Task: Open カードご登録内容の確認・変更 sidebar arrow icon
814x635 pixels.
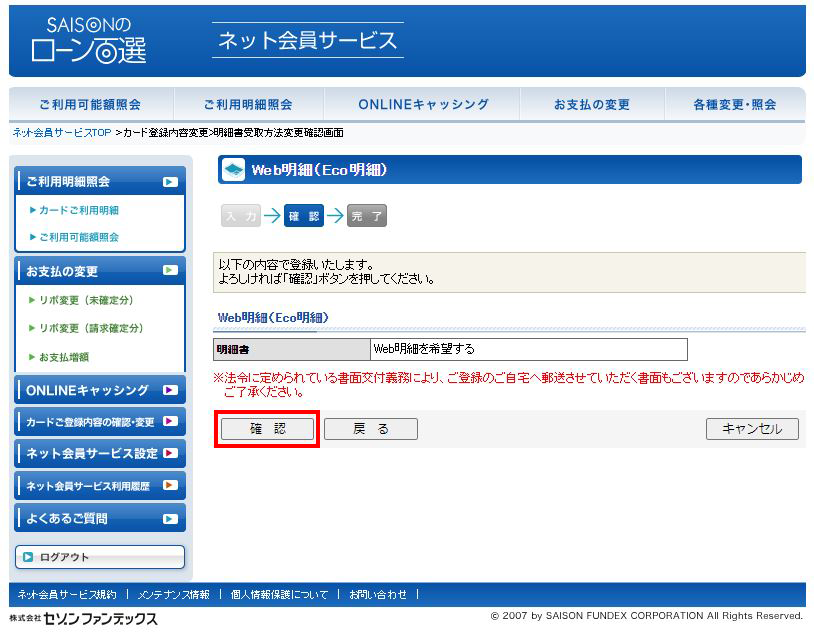Action: pos(170,421)
